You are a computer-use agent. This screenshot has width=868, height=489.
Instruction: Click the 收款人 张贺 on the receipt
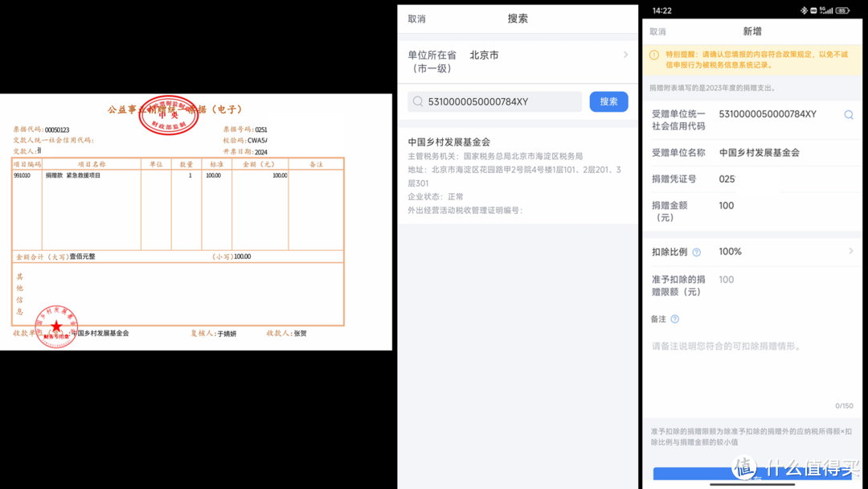pyautogui.click(x=286, y=334)
